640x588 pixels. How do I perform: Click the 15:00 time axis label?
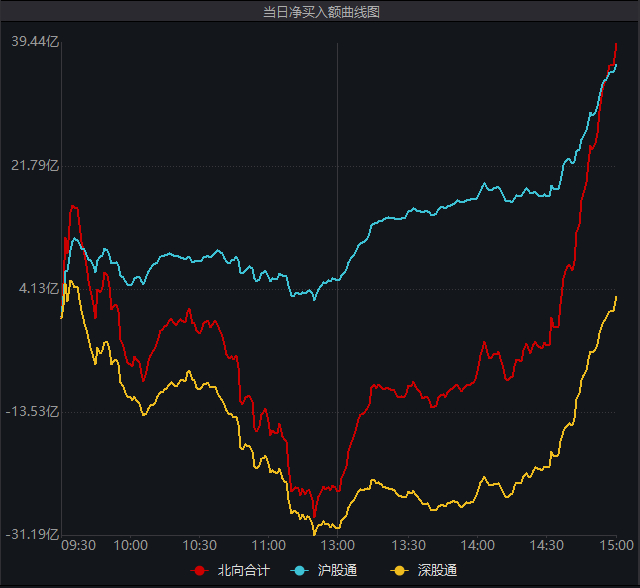click(x=616, y=545)
